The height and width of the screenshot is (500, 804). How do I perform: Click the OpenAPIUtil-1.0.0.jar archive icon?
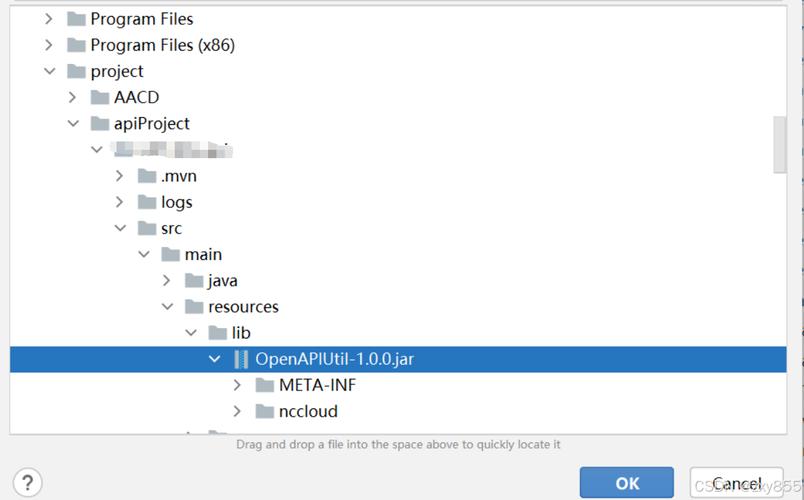(240, 359)
